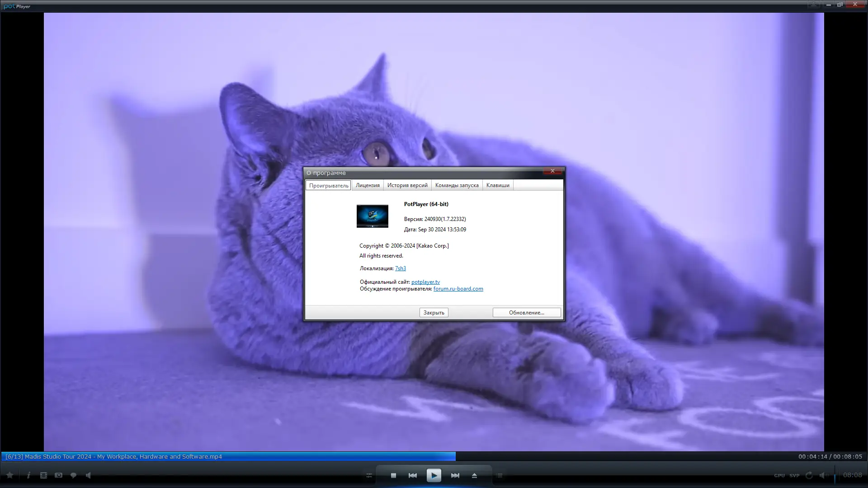Toggle GPU hardware acceleration
This screenshot has width=868, height=488.
pyautogui.click(x=779, y=475)
